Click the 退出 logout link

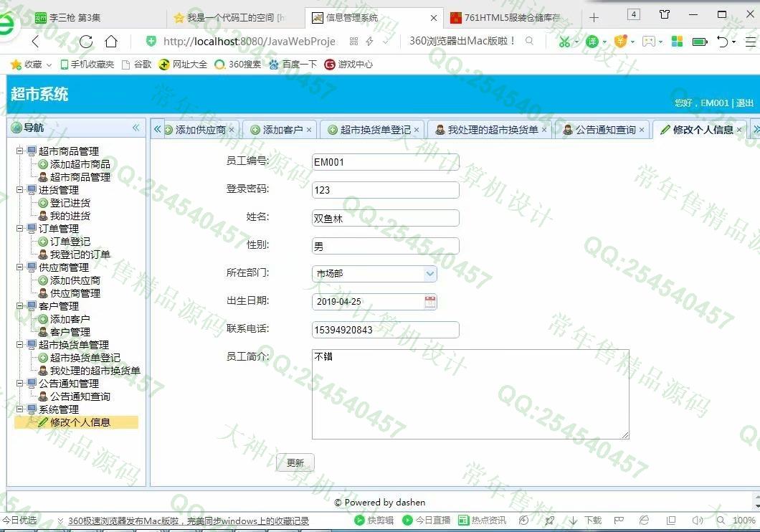(x=744, y=103)
